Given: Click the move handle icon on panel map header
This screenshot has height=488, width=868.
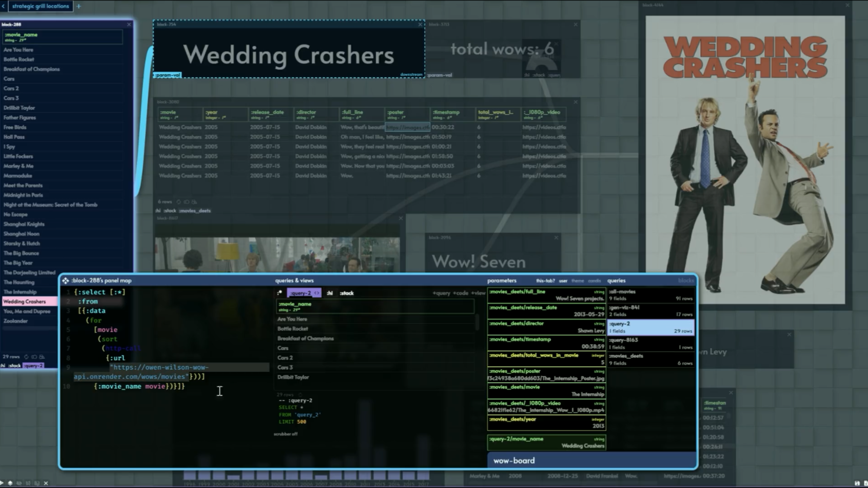Looking at the screenshot, I should point(65,281).
